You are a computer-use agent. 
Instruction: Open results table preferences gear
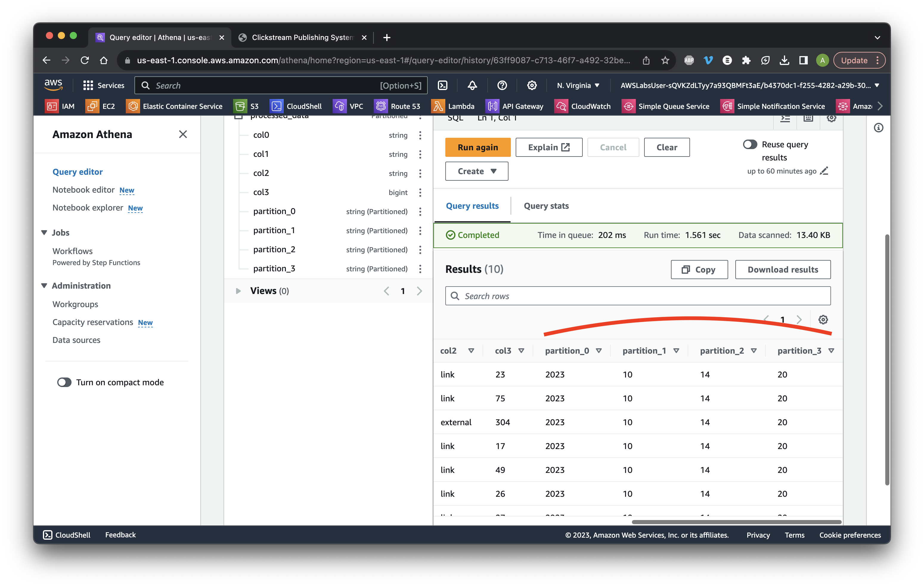click(x=823, y=319)
